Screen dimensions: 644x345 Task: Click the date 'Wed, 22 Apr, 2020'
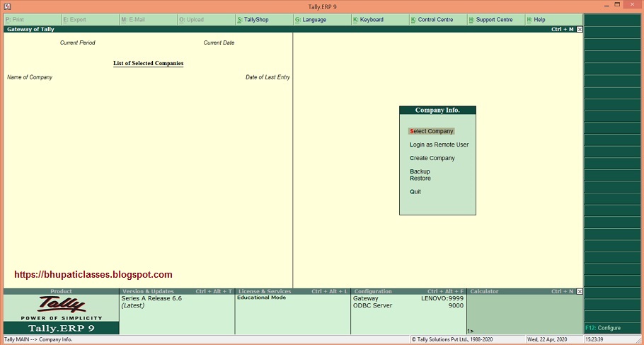pyautogui.click(x=546, y=339)
